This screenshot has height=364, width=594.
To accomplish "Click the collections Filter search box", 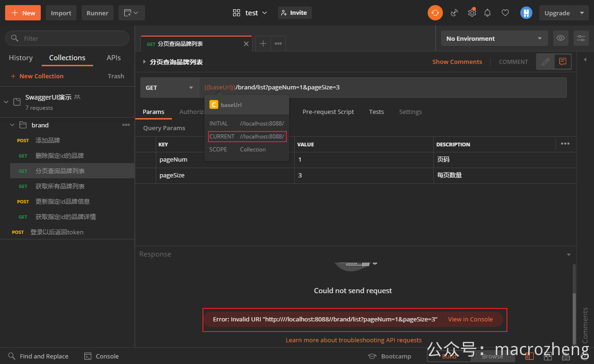I will (x=67, y=38).
